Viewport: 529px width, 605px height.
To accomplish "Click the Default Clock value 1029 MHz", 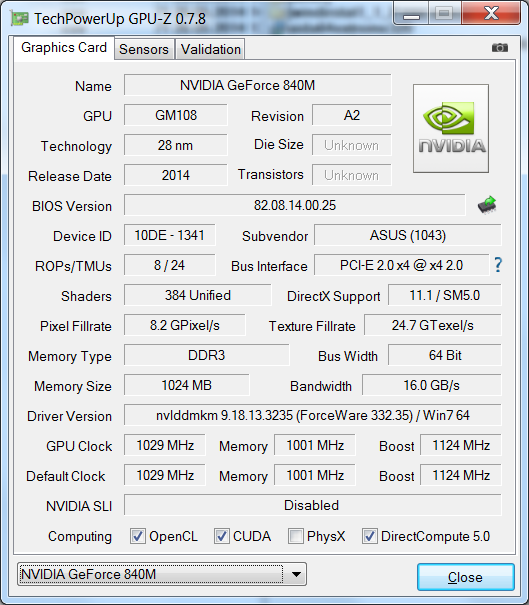I will 165,475.
